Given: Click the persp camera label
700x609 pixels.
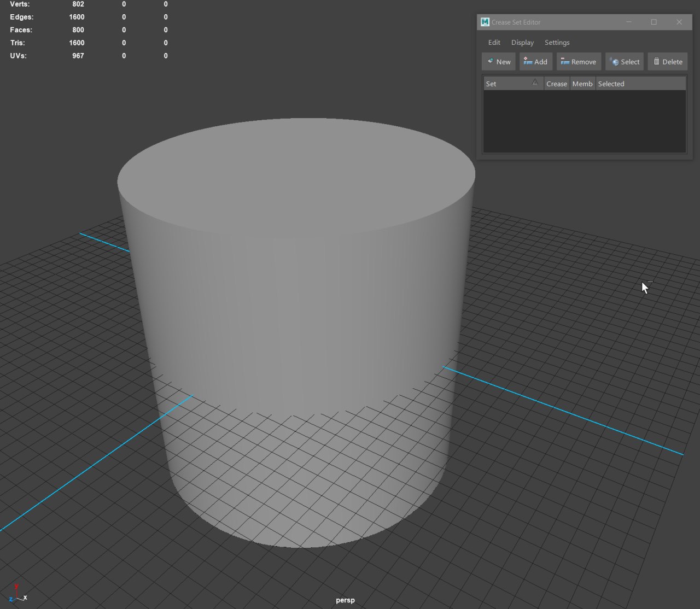Looking at the screenshot, I should [345, 600].
